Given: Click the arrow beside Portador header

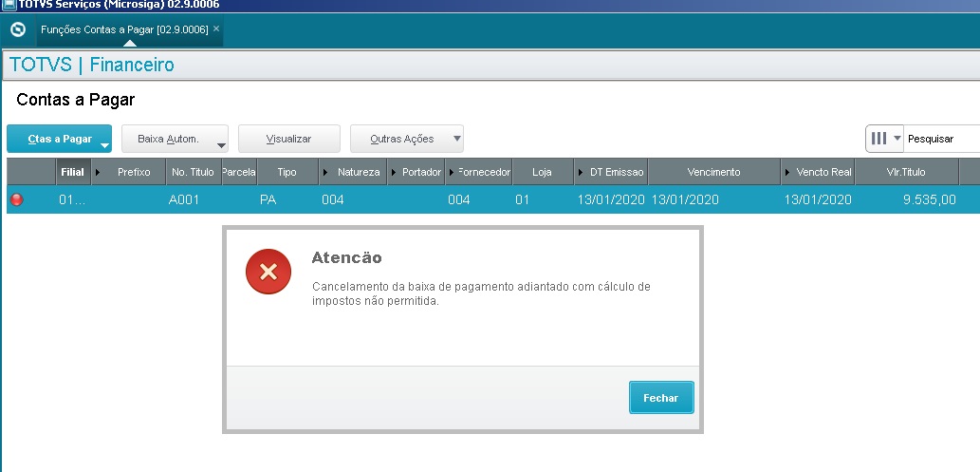Looking at the screenshot, I should [393, 172].
